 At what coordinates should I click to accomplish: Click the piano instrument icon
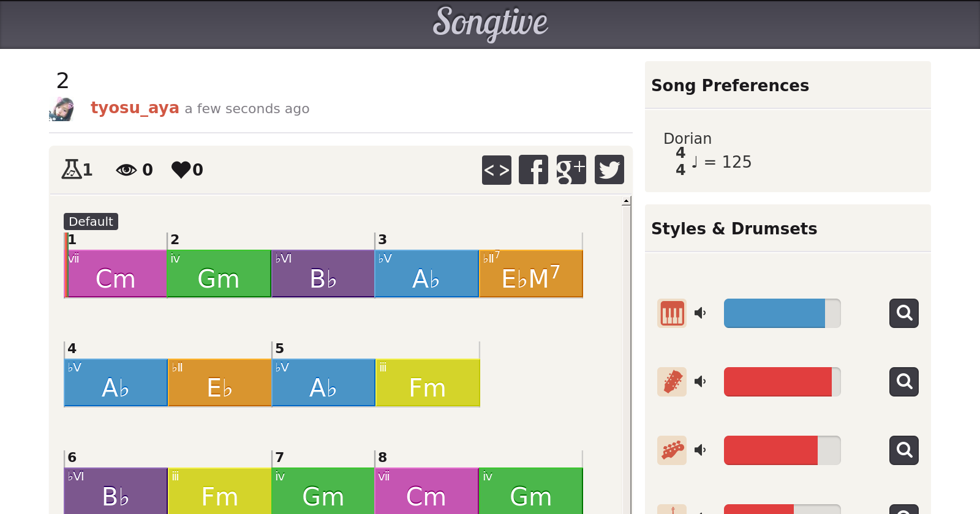[x=672, y=313]
